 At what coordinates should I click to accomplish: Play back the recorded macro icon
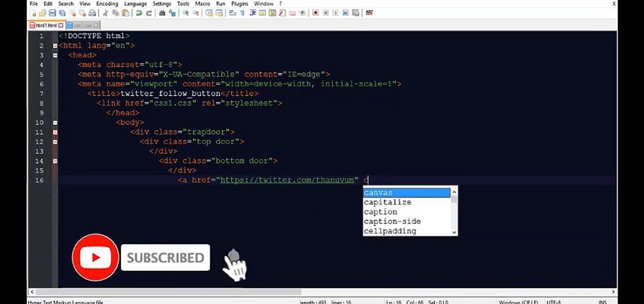336,13
